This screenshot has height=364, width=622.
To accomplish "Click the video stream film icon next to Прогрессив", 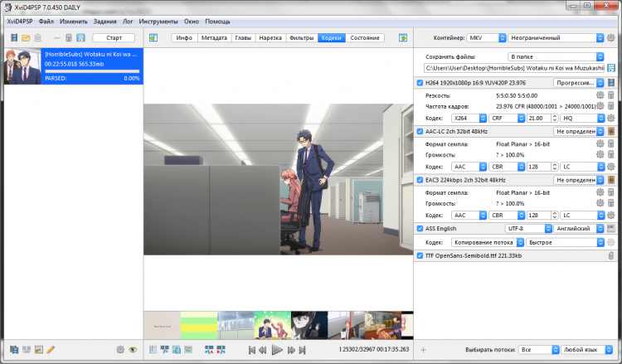I will click(611, 82).
